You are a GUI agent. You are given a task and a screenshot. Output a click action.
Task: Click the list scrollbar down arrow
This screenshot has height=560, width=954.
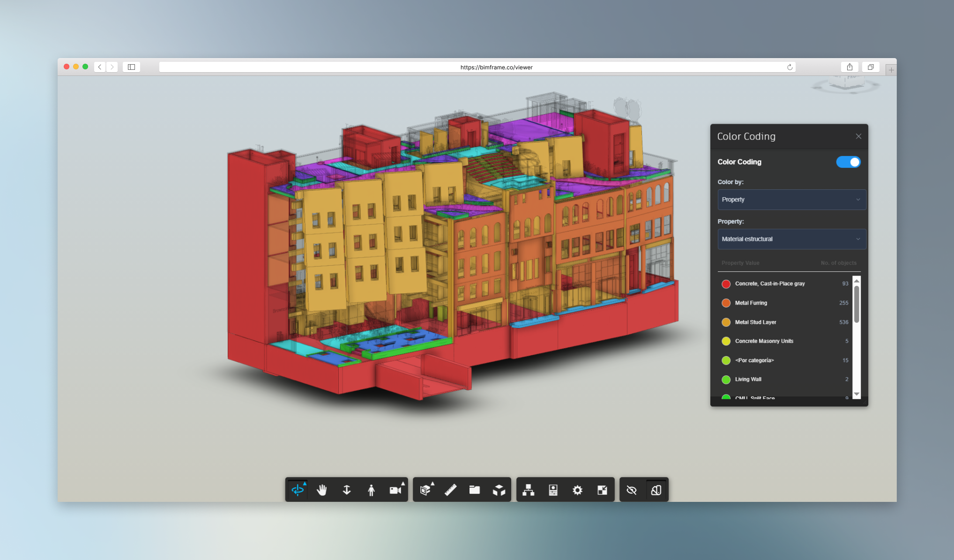[x=857, y=394]
